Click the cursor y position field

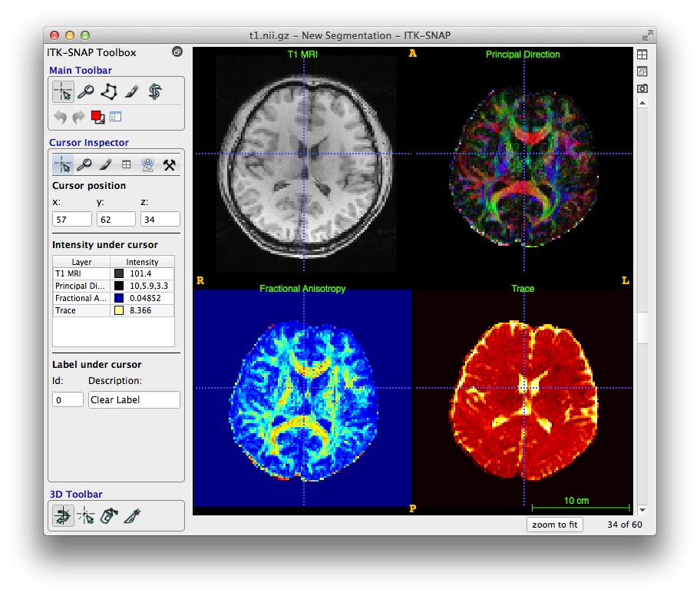(x=116, y=220)
